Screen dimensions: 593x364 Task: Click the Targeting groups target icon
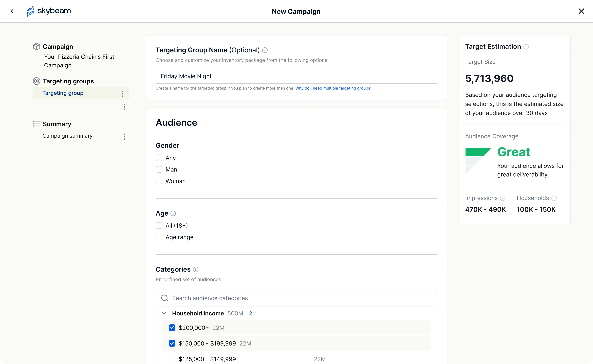(37, 81)
